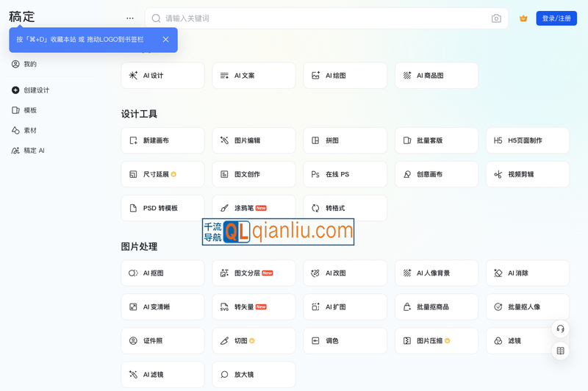Open 转格式 tool
This screenshot has width=588, height=391.
[345, 207]
